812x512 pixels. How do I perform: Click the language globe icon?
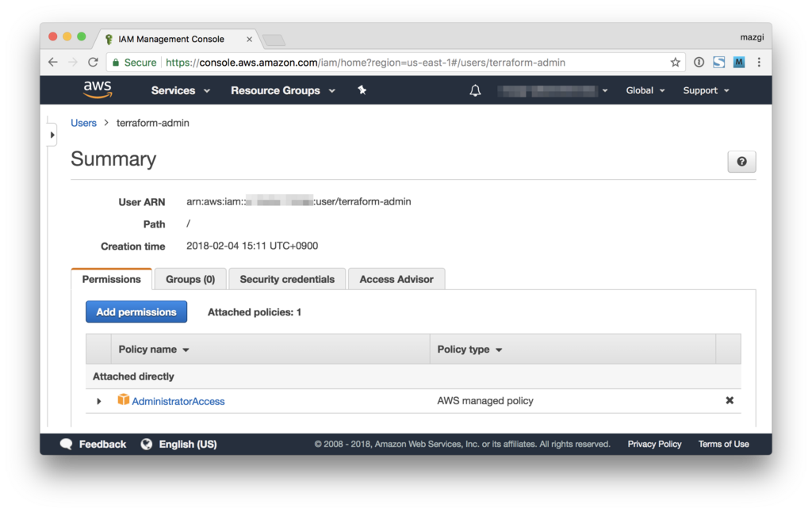point(147,444)
